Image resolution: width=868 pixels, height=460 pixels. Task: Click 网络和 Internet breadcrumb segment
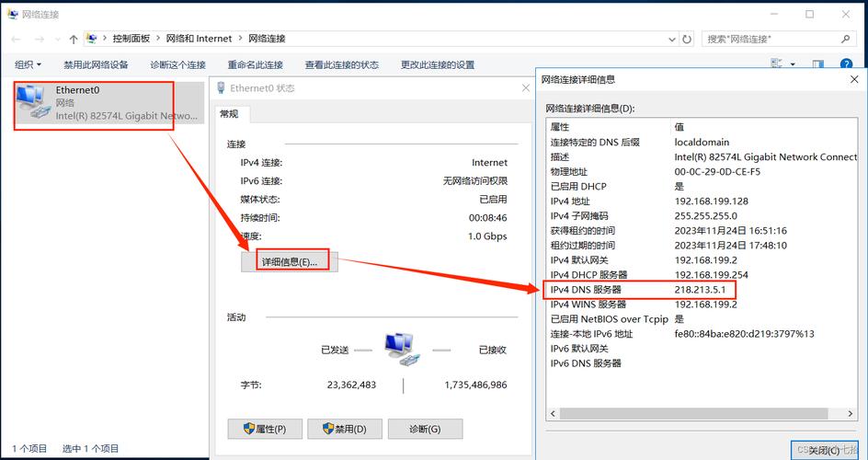(x=199, y=39)
